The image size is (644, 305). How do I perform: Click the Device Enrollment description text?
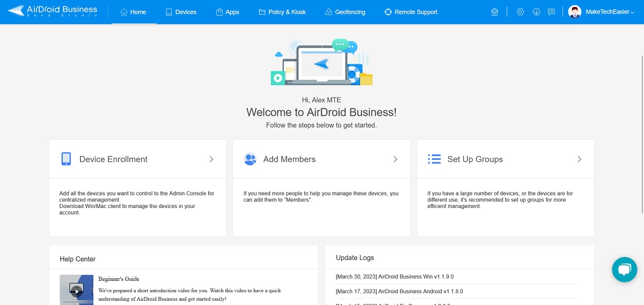[137, 203]
